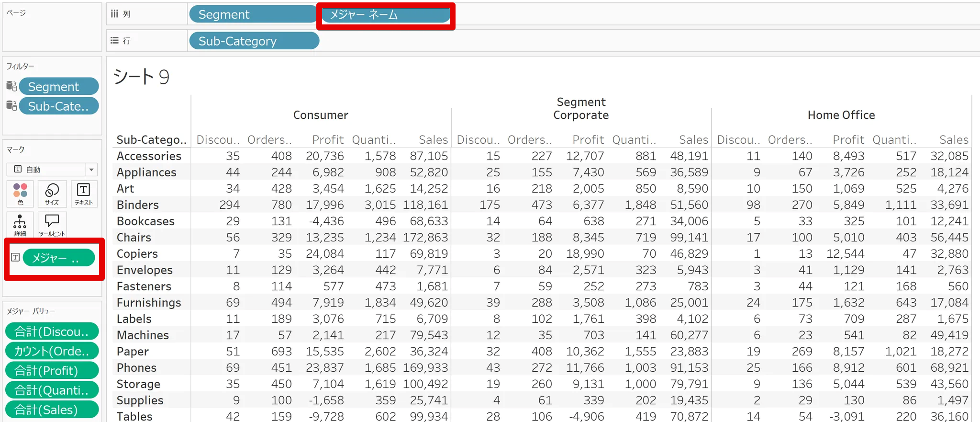Screen dimensions: 980x422
Task: Click Corporate Copiers profit 18,990
Action: (x=585, y=254)
